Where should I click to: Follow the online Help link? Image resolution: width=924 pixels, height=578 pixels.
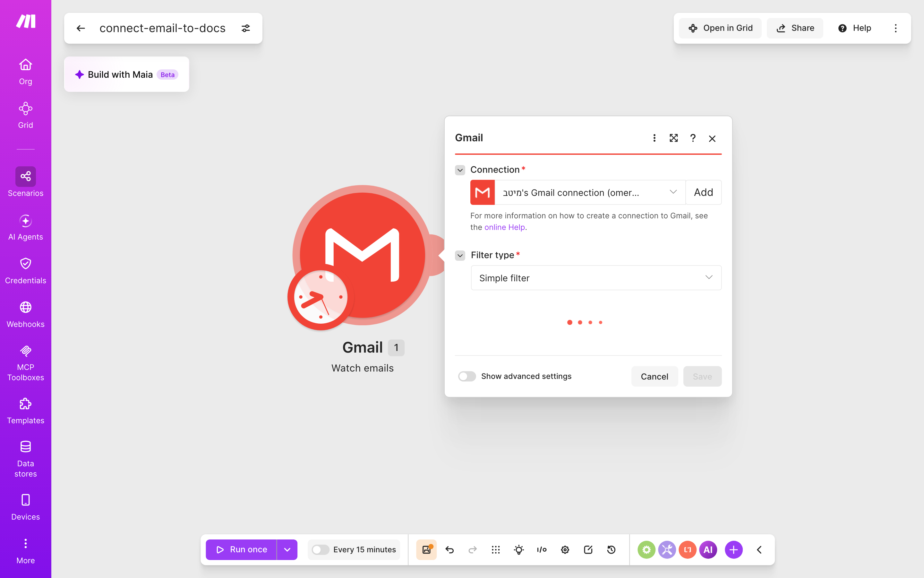[504, 227]
